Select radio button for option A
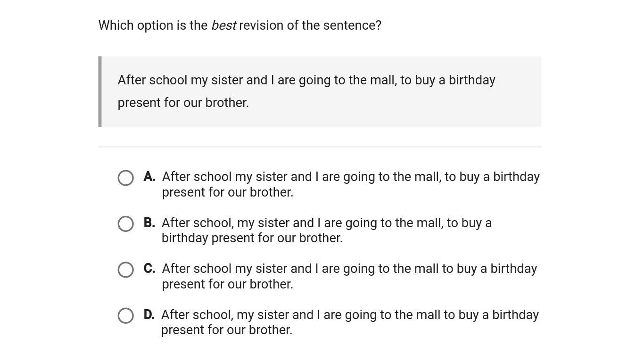Image resolution: width=644 pixels, height=362 pixels. pos(125,178)
